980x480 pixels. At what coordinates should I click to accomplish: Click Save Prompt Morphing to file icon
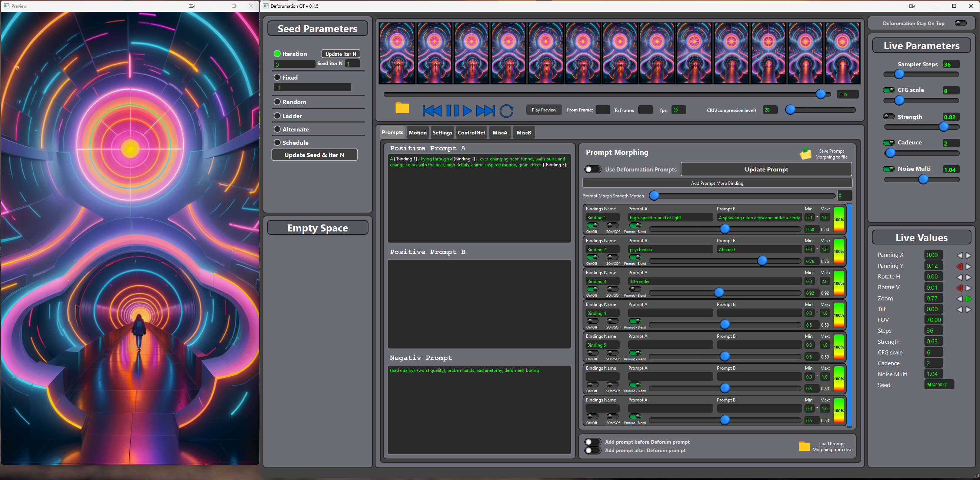click(x=805, y=154)
